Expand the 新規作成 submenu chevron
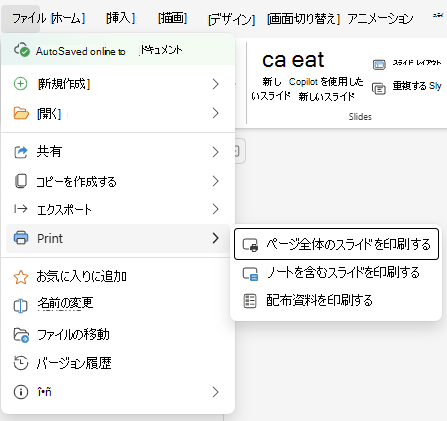447x421 pixels. pos(215,84)
